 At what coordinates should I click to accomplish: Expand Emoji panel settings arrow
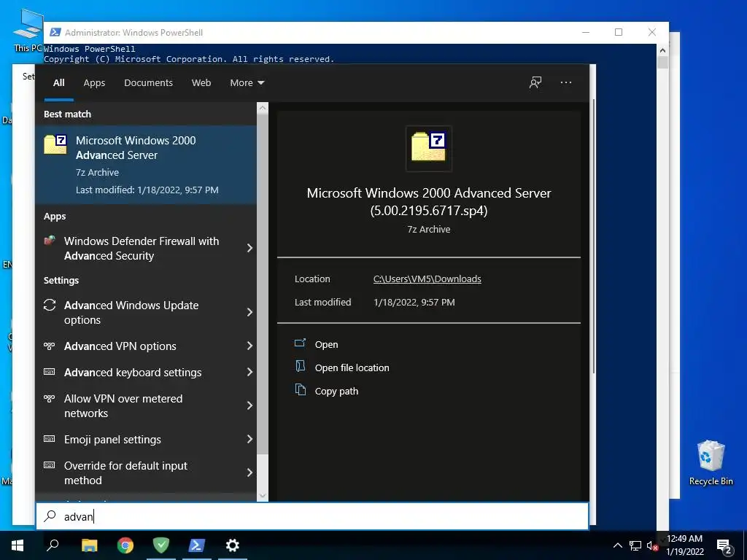(x=249, y=439)
